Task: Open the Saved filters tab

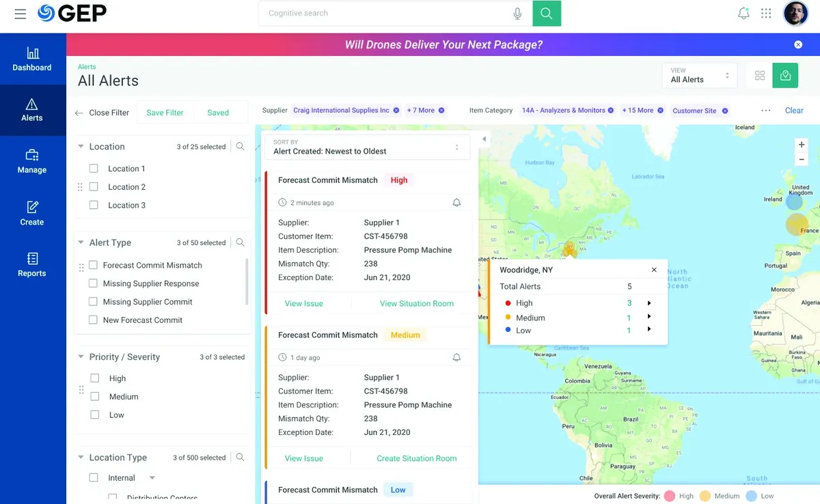Action: 218,113
